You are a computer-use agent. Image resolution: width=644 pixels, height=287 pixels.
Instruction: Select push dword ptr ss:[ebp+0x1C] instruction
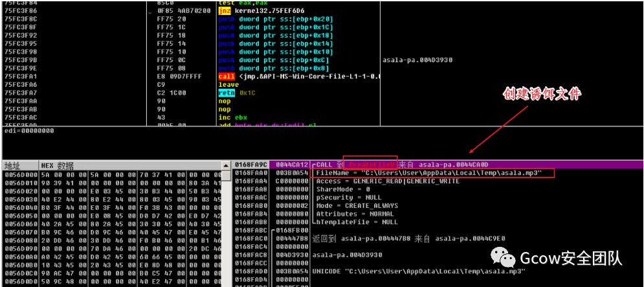[276, 27]
